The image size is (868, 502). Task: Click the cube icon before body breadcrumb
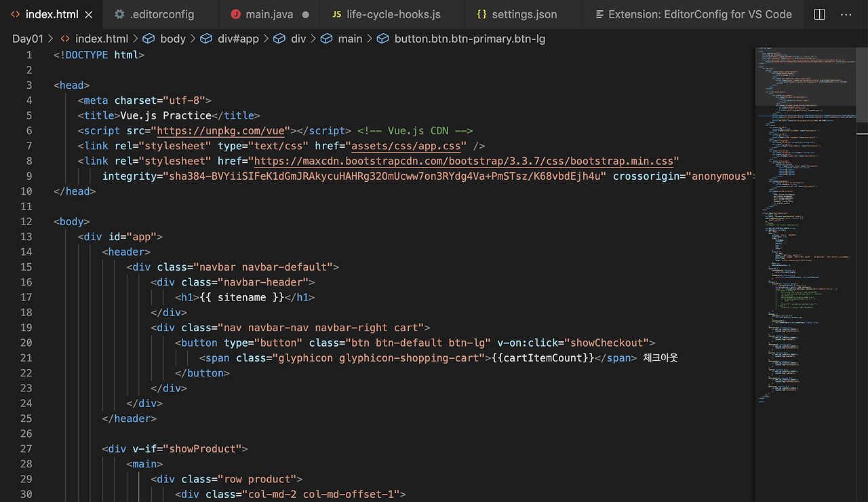pos(149,39)
